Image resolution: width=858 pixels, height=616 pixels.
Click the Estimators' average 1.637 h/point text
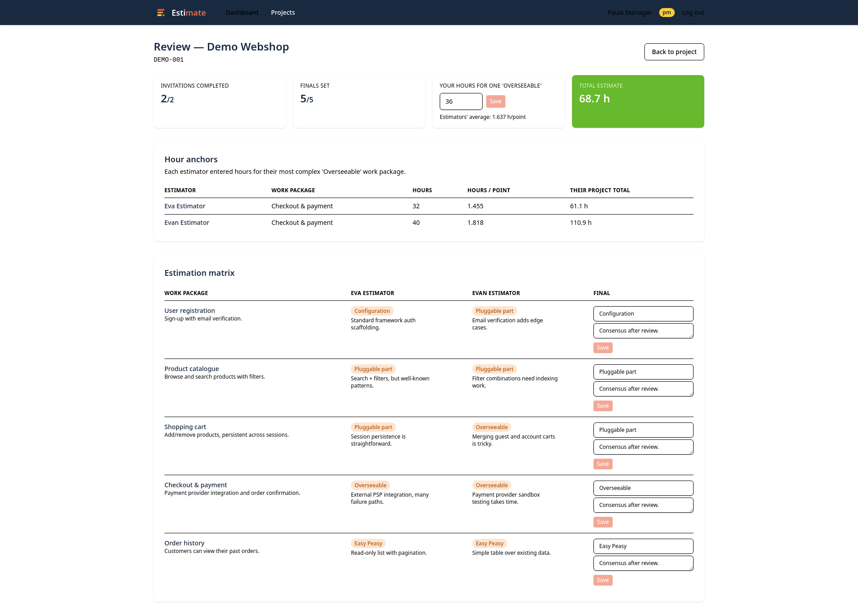tap(483, 117)
